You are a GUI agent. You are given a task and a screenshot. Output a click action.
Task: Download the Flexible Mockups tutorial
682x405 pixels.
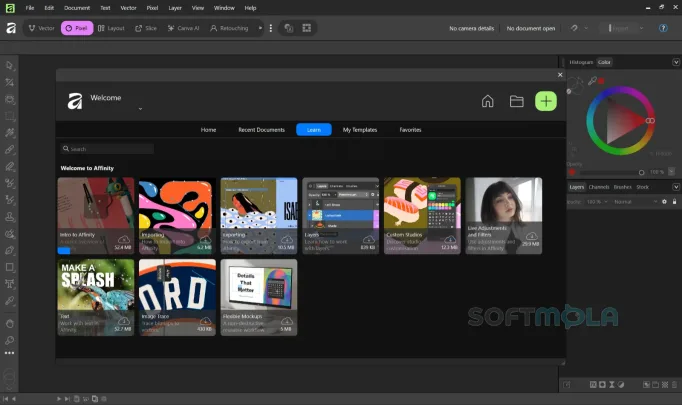pyautogui.click(x=287, y=321)
